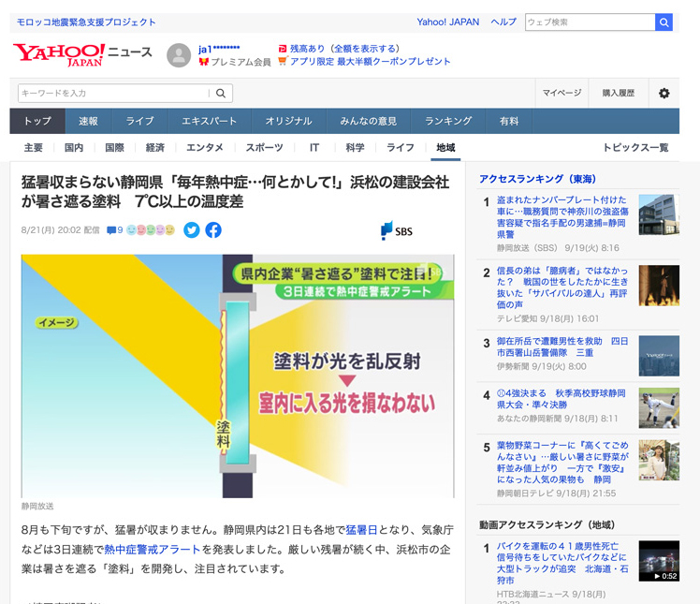Screen dimensions: 700x604
Task: Click 残高あり（全額を表示する）link
Action: [344, 49]
